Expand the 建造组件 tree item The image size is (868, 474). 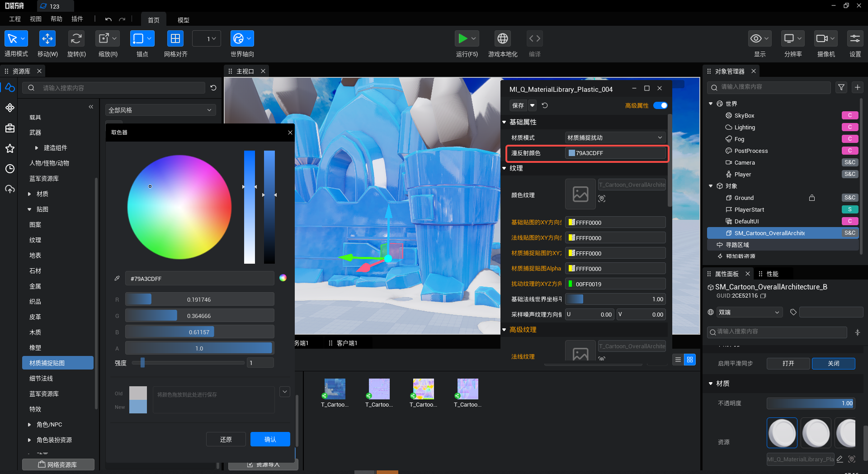coord(37,148)
